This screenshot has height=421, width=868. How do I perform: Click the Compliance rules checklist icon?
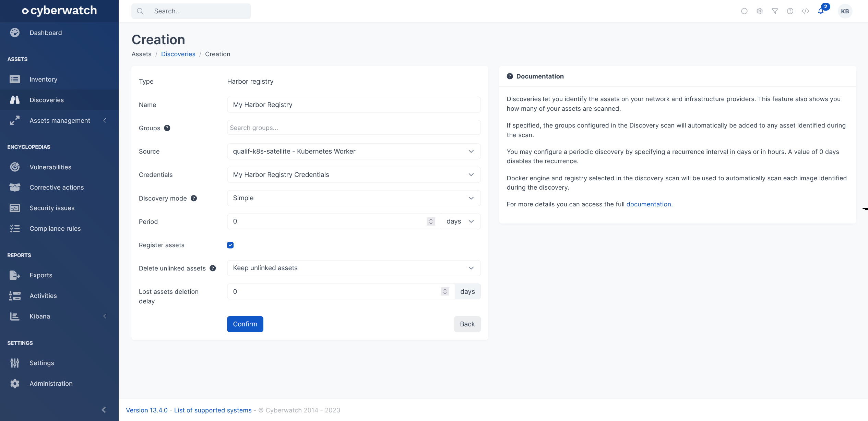point(15,228)
